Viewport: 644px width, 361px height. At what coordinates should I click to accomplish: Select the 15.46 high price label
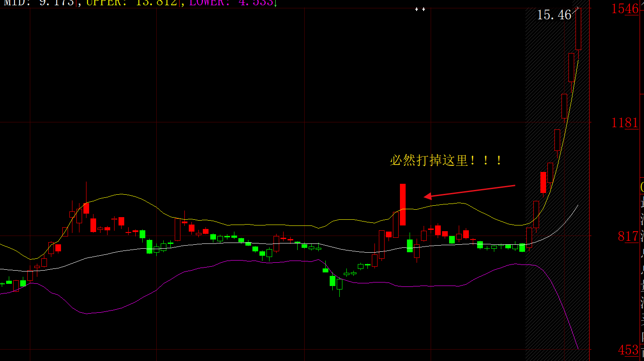tap(554, 15)
